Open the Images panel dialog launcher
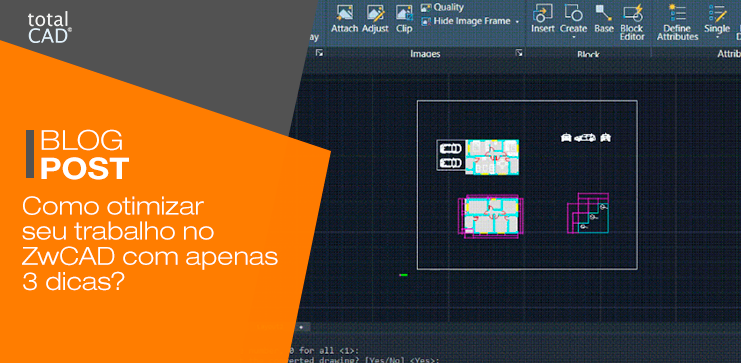Image resolution: width=741 pixels, height=363 pixels. (x=519, y=53)
